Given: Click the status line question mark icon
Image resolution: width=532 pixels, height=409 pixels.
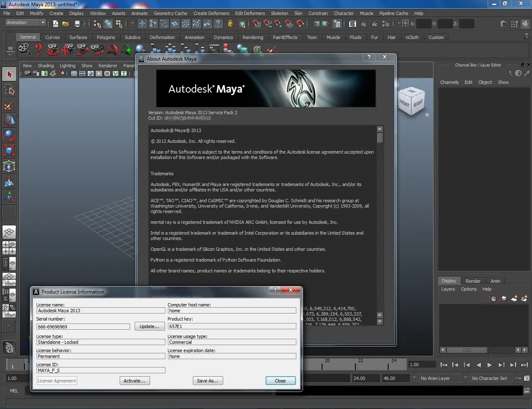Looking at the screenshot, I should (x=218, y=24).
